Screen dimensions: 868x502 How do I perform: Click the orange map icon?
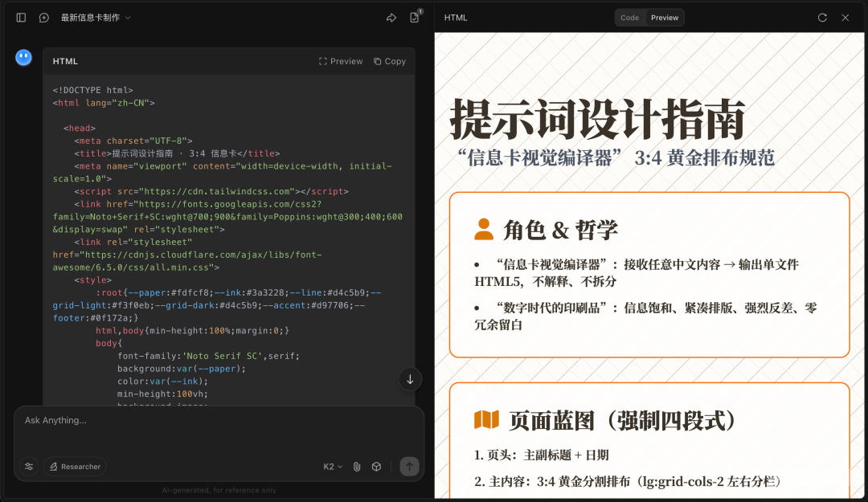[x=486, y=419]
